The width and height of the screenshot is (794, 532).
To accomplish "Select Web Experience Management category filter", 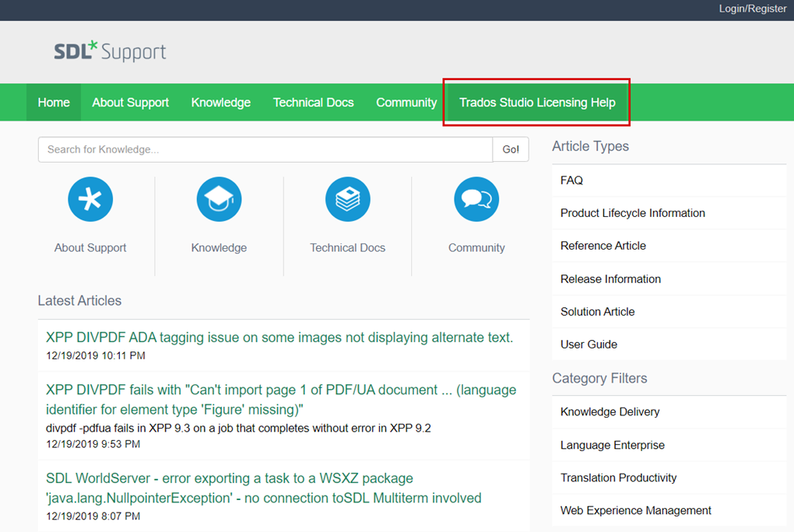I will tap(669, 510).
